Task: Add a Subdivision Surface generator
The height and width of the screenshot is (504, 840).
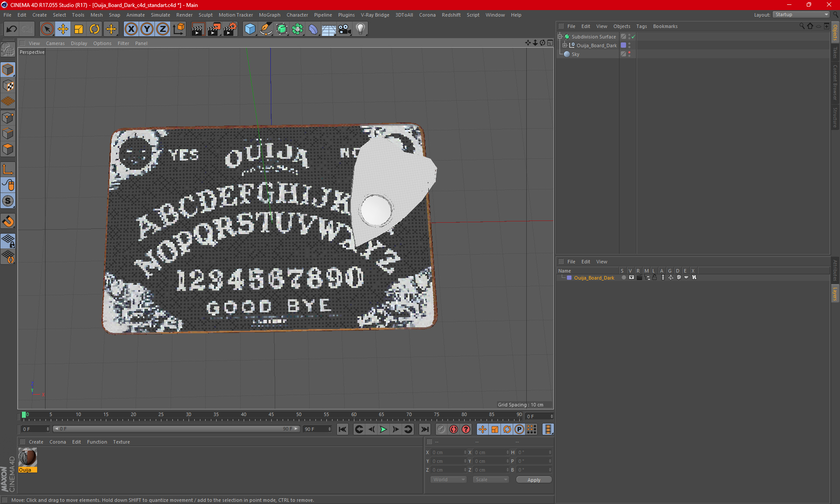Action: [x=282, y=29]
